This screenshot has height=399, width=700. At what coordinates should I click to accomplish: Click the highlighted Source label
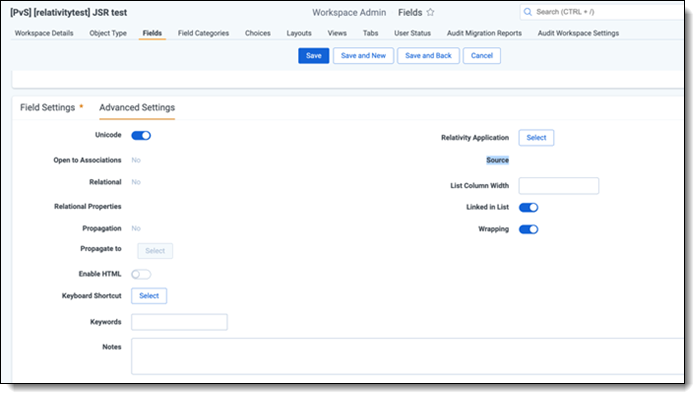coord(497,160)
